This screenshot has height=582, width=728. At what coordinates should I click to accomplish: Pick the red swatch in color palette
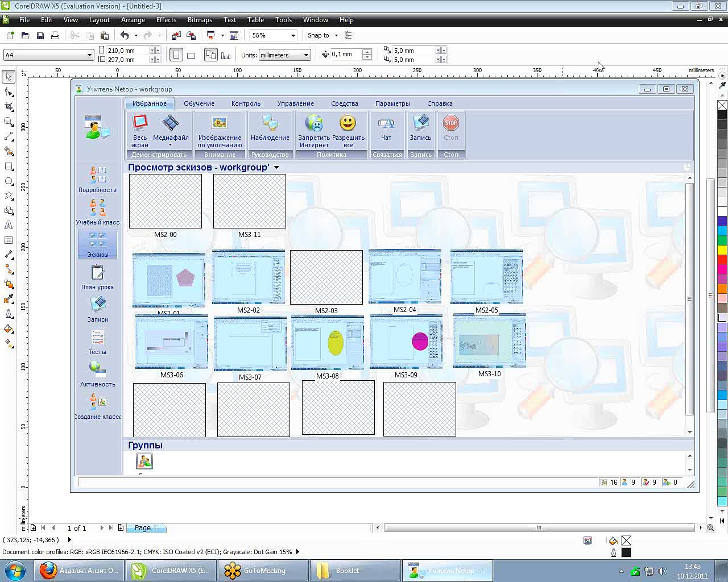coord(722,259)
